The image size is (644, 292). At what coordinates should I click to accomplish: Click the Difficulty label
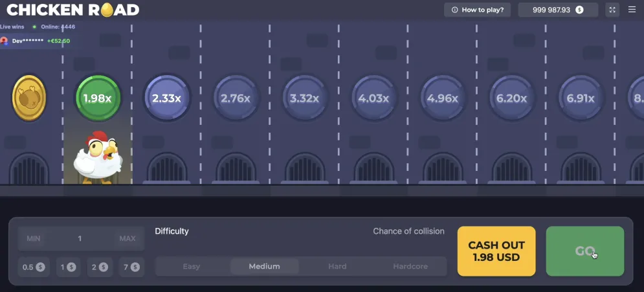(172, 231)
